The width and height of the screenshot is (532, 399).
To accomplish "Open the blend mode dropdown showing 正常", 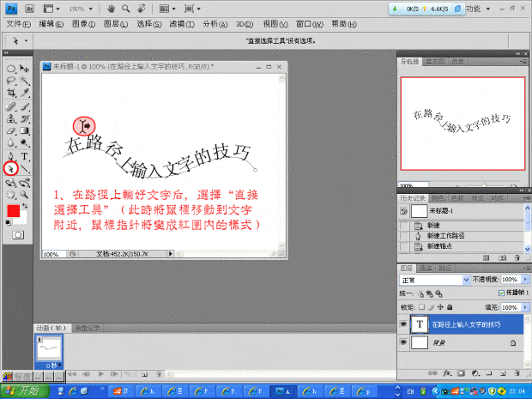I will pyautogui.click(x=433, y=280).
